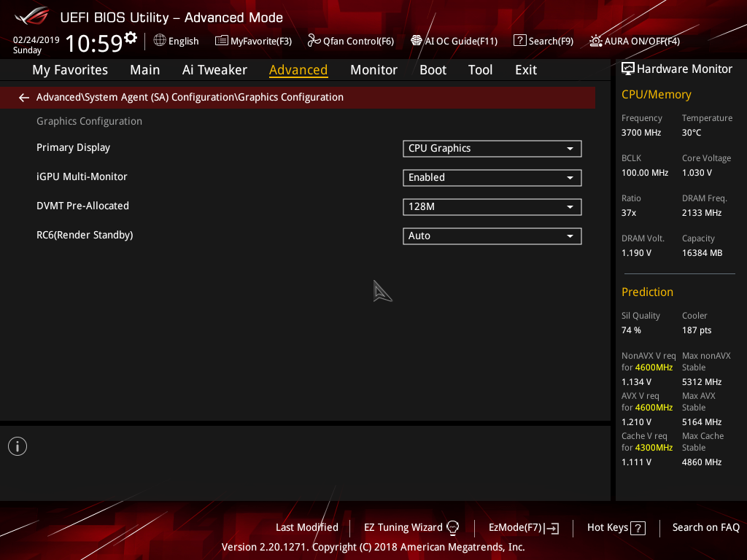The image size is (747, 560).
Task: Click the 2133 MHz DRAM frequency value
Action: 701,213
